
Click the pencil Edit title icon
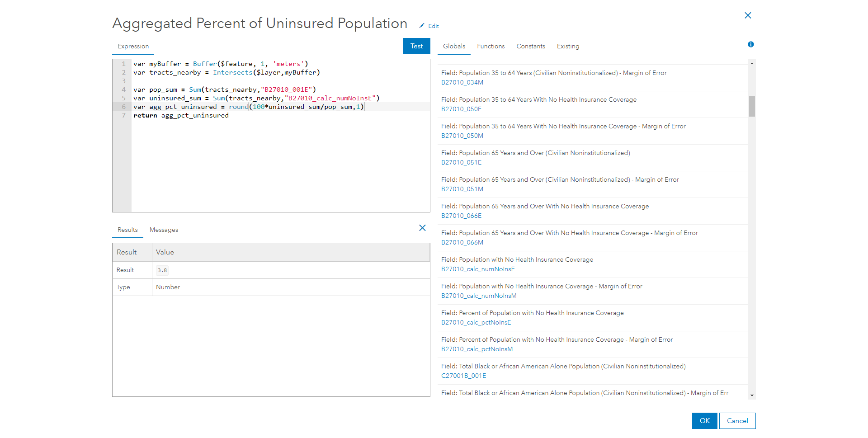point(422,26)
